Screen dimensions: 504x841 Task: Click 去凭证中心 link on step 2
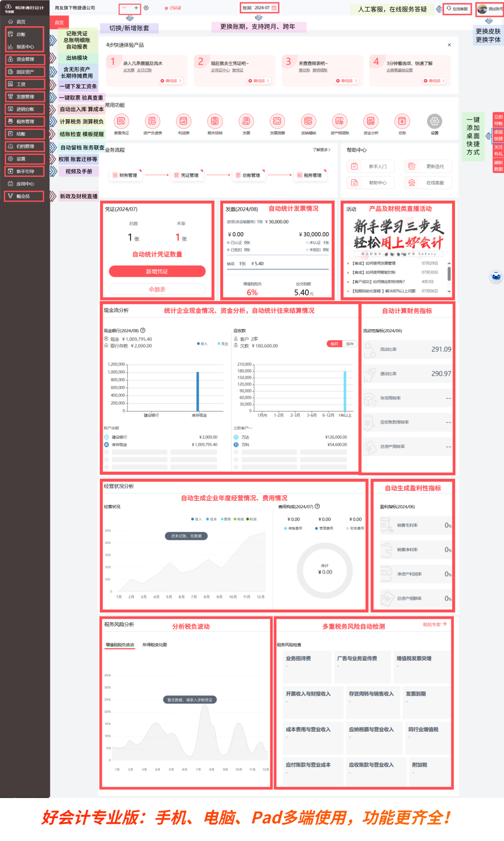220,70
